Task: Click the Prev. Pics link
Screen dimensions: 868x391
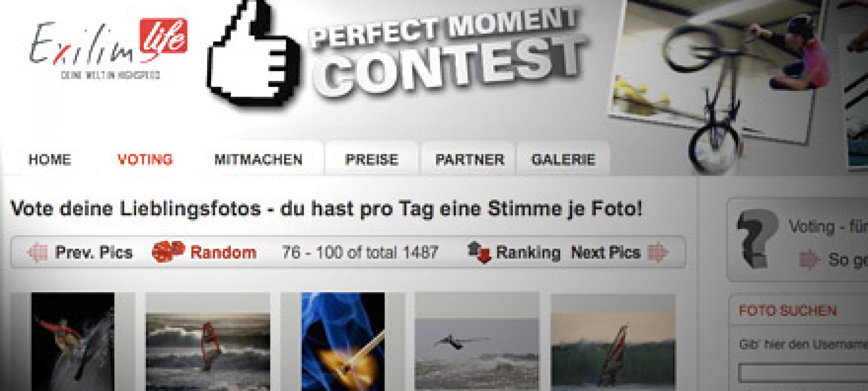Action: click(94, 252)
